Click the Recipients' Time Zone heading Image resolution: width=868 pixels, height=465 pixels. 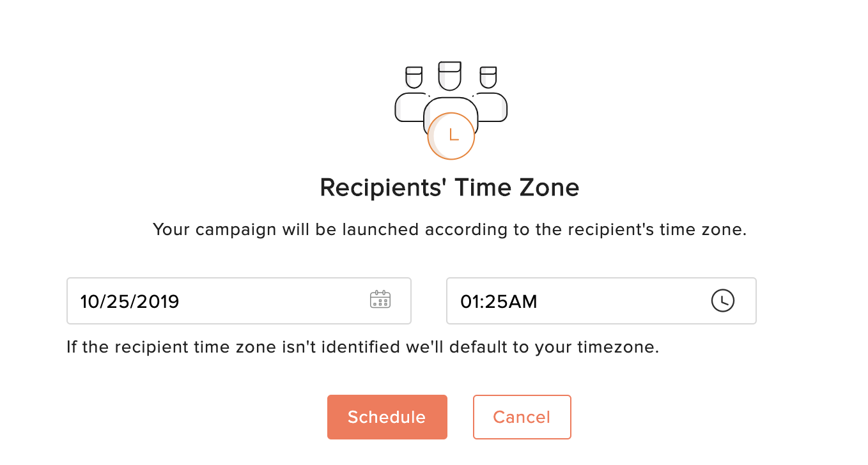click(x=449, y=188)
